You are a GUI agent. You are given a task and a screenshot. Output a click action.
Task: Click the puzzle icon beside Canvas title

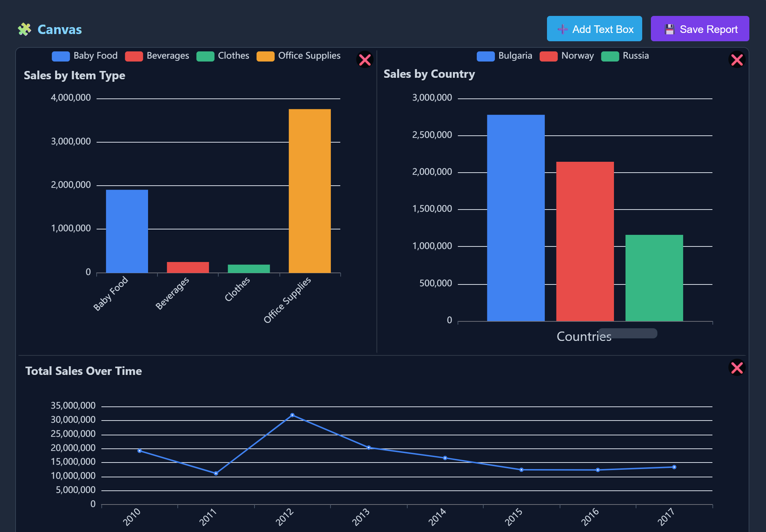[24, 29]
